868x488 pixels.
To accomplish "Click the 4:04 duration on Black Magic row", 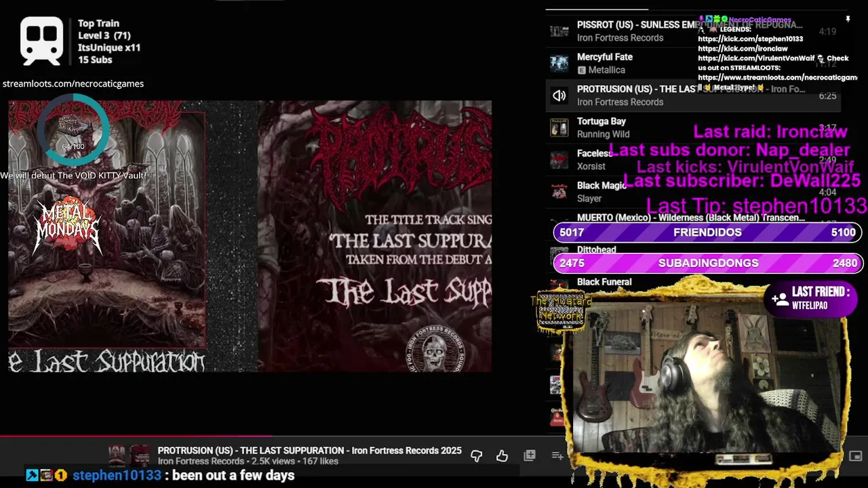I will coord(827,192).
